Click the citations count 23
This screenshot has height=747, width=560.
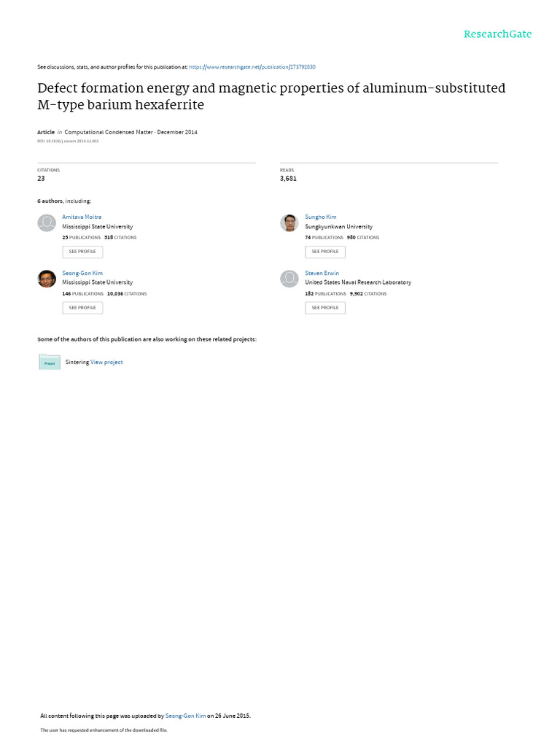point(41,179)
